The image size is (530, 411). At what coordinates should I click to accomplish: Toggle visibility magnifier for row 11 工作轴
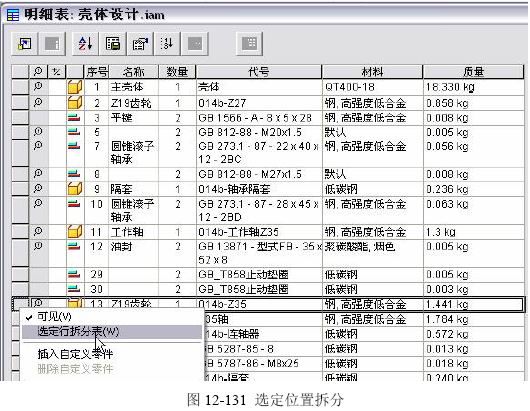[38, 231]
